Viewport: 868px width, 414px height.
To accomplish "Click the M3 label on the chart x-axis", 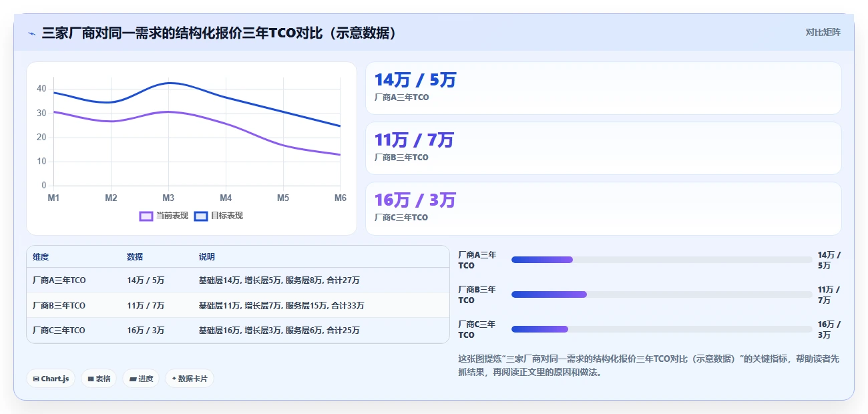I will point(168,198).
